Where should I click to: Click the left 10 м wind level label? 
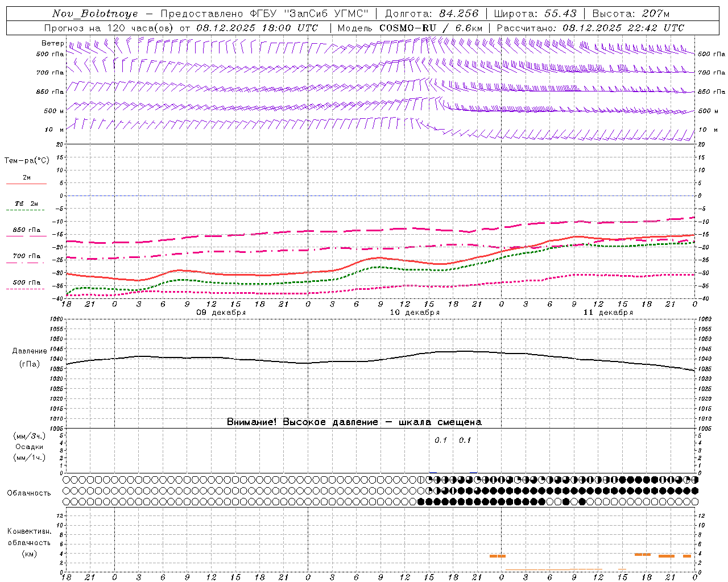[x=55, y=130]
